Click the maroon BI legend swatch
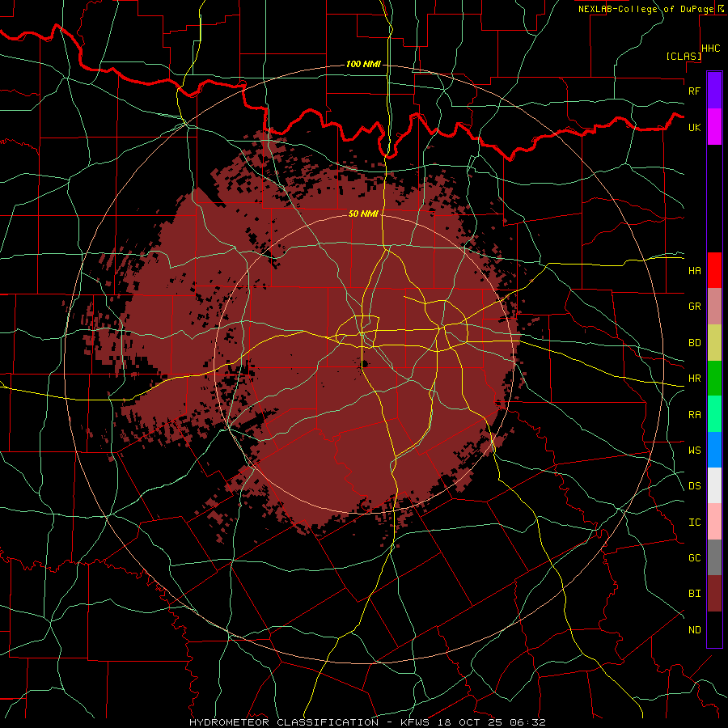Viewport: 728px width, 728px height. click(714, 594)
